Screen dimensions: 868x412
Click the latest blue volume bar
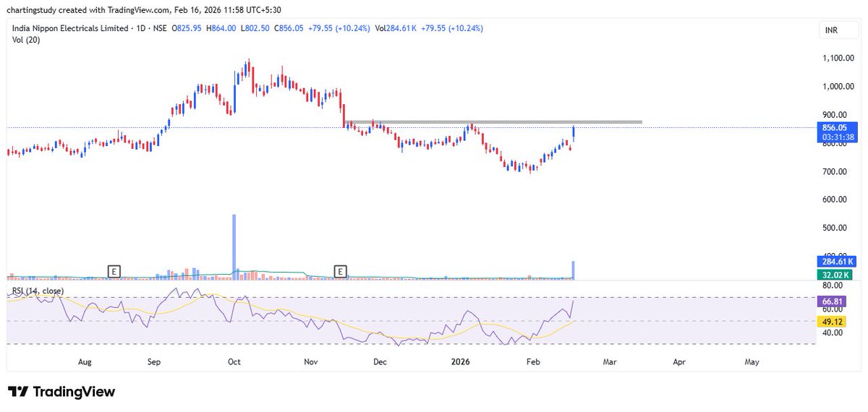pos(574,270)
